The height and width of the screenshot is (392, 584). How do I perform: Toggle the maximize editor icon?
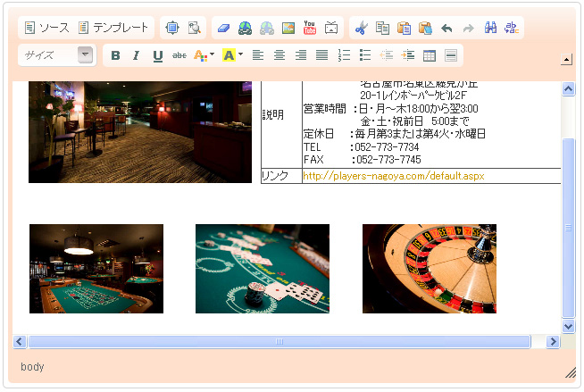(173, 28)
